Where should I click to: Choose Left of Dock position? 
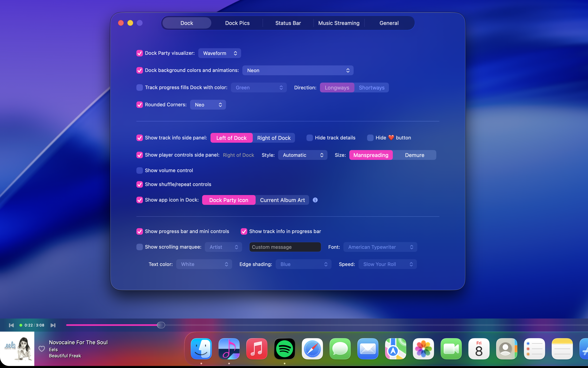[231, 138]
